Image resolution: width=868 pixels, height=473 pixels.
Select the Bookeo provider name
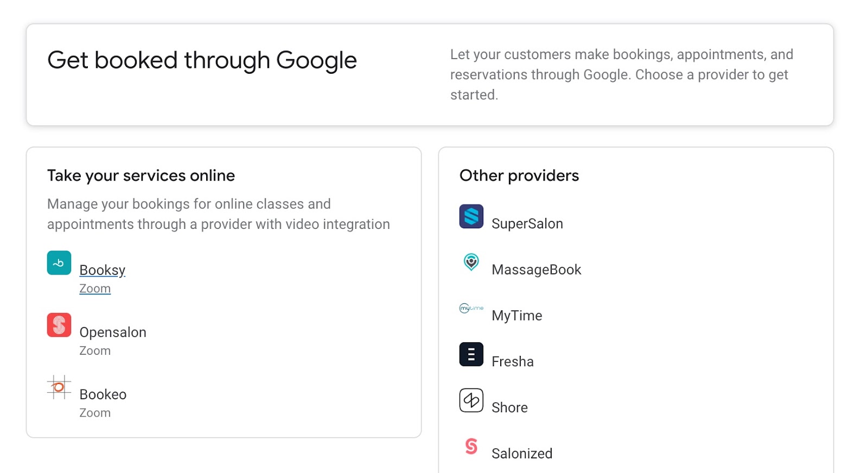click(x=103, y=394)
